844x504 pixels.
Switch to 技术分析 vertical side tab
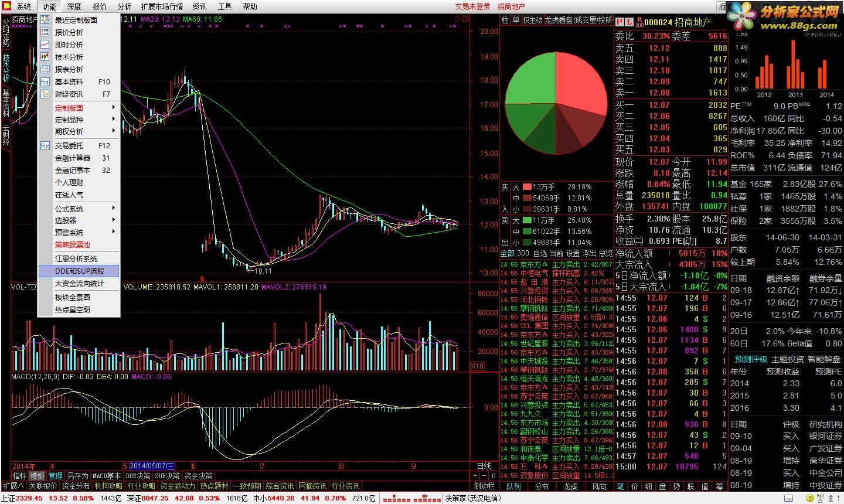coord(6,67)
